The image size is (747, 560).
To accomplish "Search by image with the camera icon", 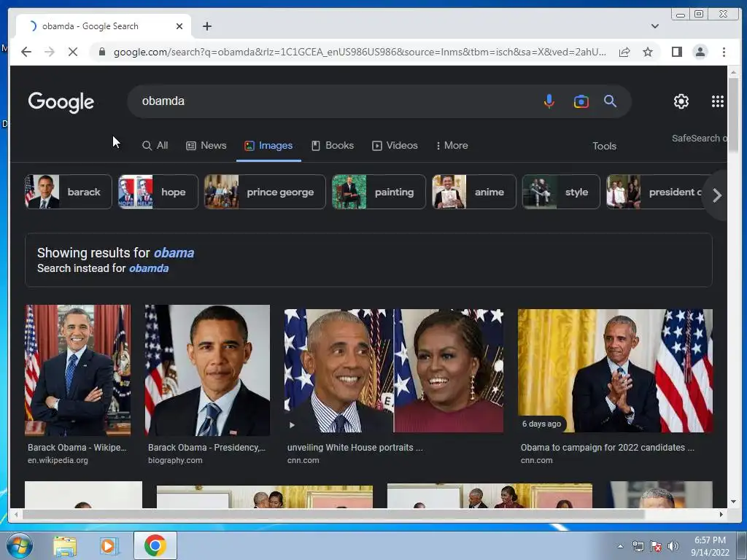I will point(581,101).
